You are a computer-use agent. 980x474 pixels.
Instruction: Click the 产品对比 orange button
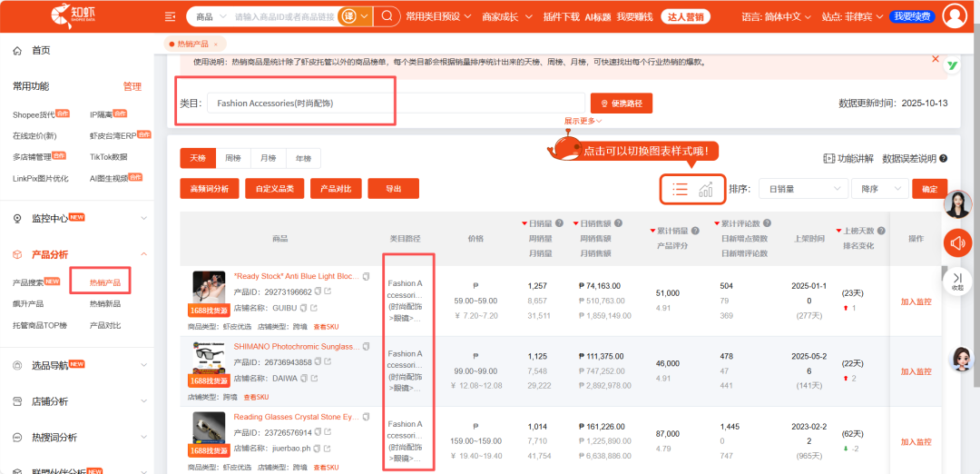336,189
